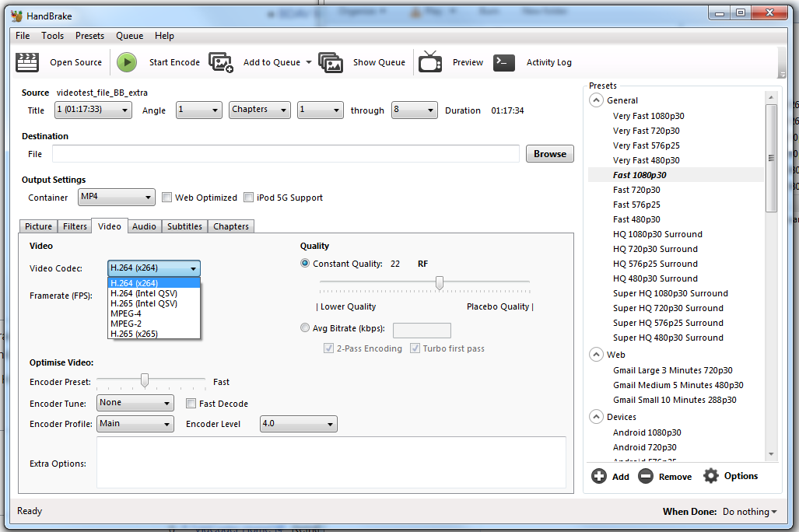Toggle the 2-Pass Encoding checkbox
This screenshot has width=799, height=532.
tap(328, 348)
